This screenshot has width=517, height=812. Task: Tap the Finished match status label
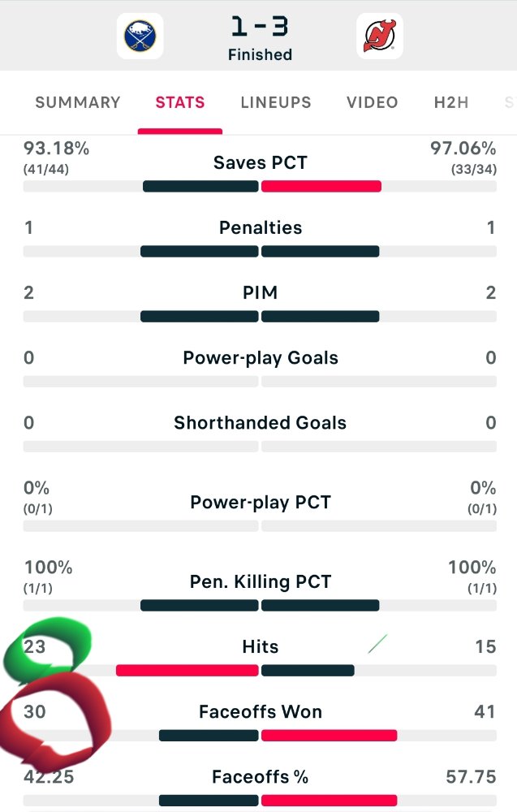260,54
